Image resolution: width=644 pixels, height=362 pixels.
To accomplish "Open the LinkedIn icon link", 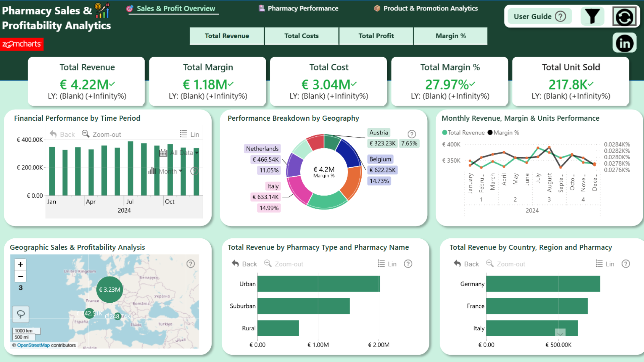I will pyautogui.click(x=624, y=43).
